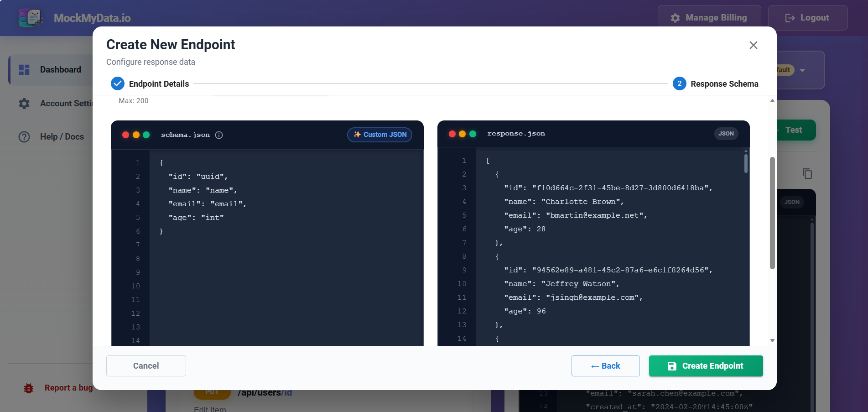The width and height of the screenshot is (868, 412).
Task: Switch to the Response Schema step
Action: click(x=679, y=83)
